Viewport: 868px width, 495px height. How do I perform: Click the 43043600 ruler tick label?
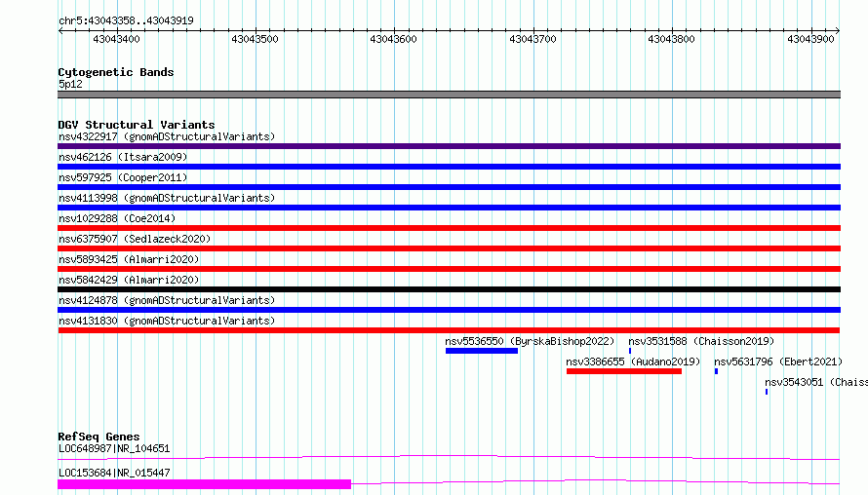pos(393,39)
